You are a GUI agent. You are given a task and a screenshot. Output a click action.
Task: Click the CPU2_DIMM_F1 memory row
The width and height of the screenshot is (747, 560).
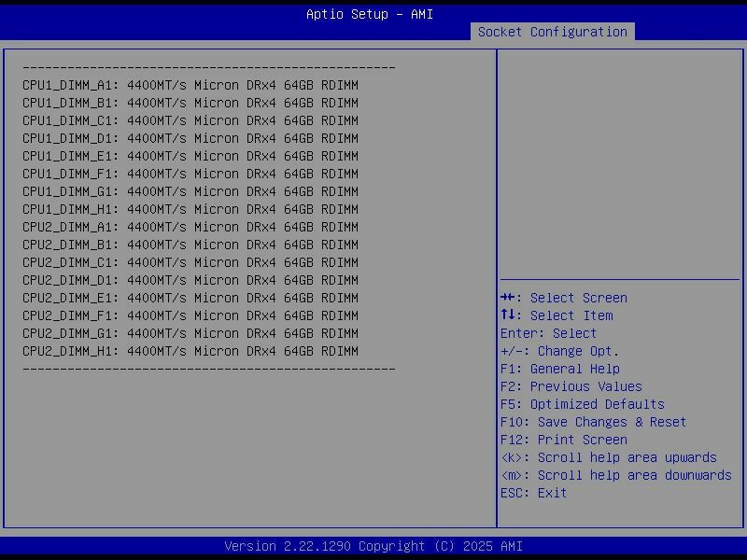[190, 315]
